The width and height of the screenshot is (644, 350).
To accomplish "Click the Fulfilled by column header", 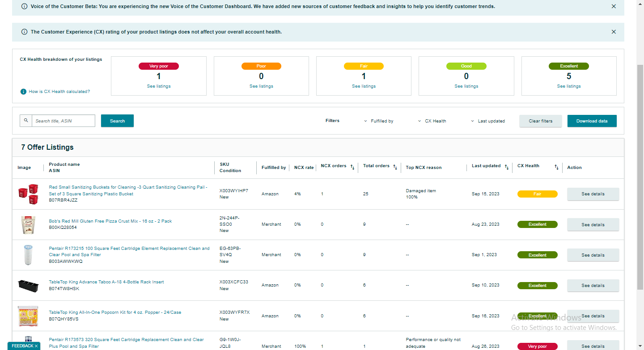I will click(x=274, y=168).
